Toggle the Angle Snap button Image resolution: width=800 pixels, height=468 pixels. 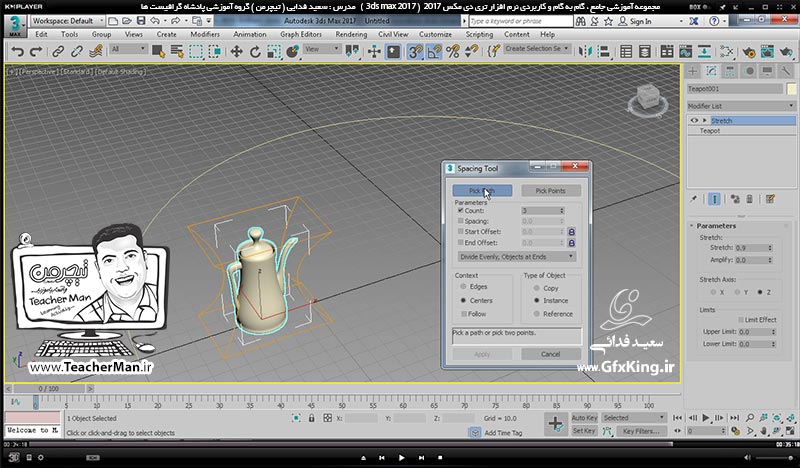point(434,52)
